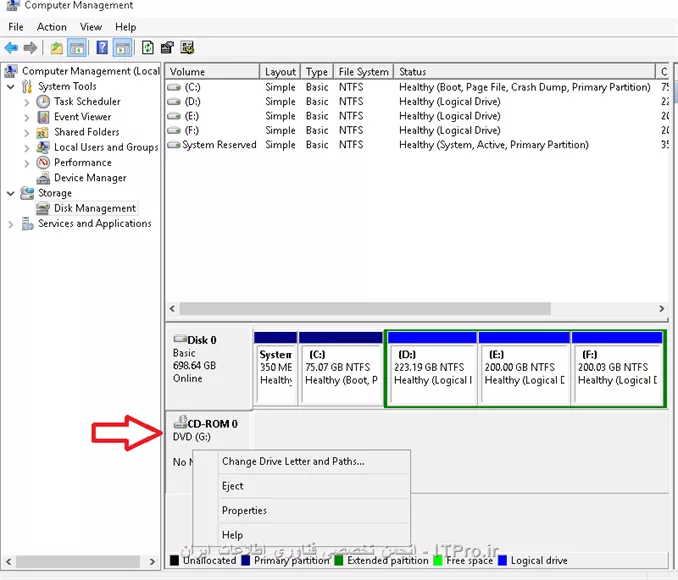Expand the Event Viewer node
678x580 pixels.
(27, 117)
